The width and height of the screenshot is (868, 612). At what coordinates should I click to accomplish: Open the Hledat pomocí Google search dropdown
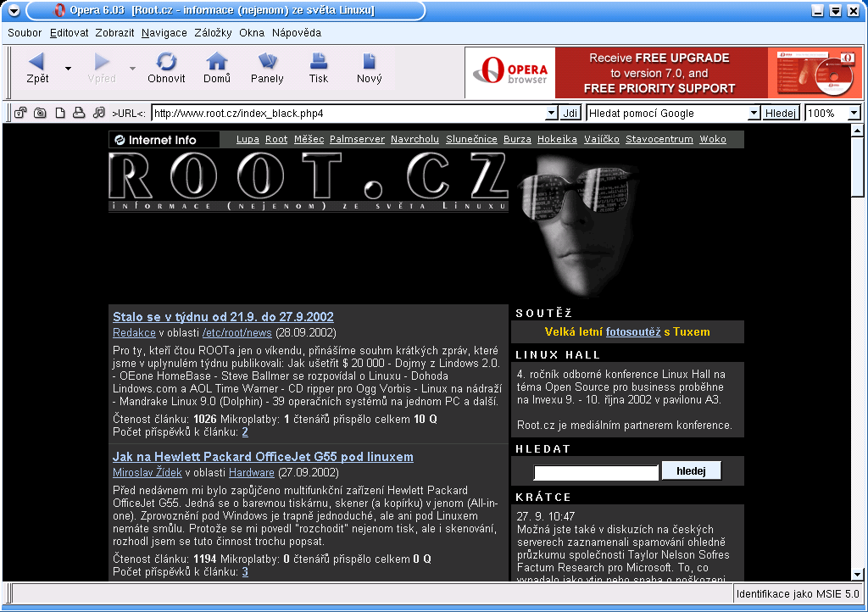coord(754,113)
